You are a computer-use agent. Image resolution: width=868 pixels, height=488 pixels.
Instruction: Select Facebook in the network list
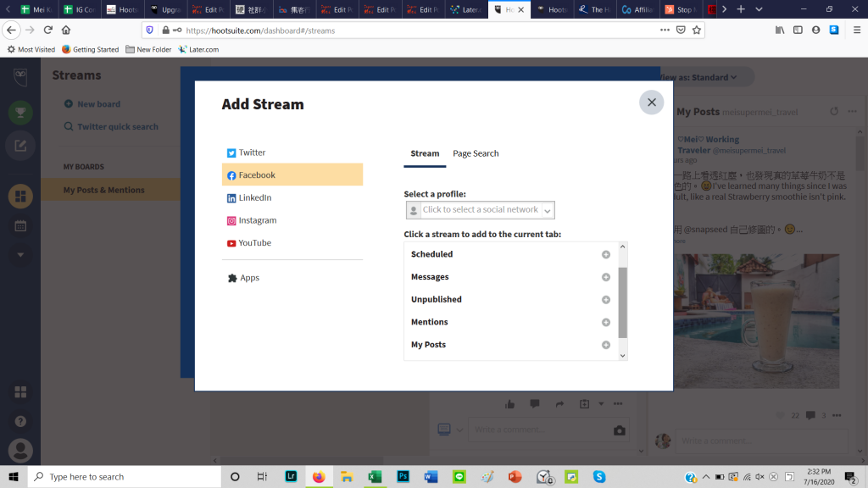click(257, 175)
